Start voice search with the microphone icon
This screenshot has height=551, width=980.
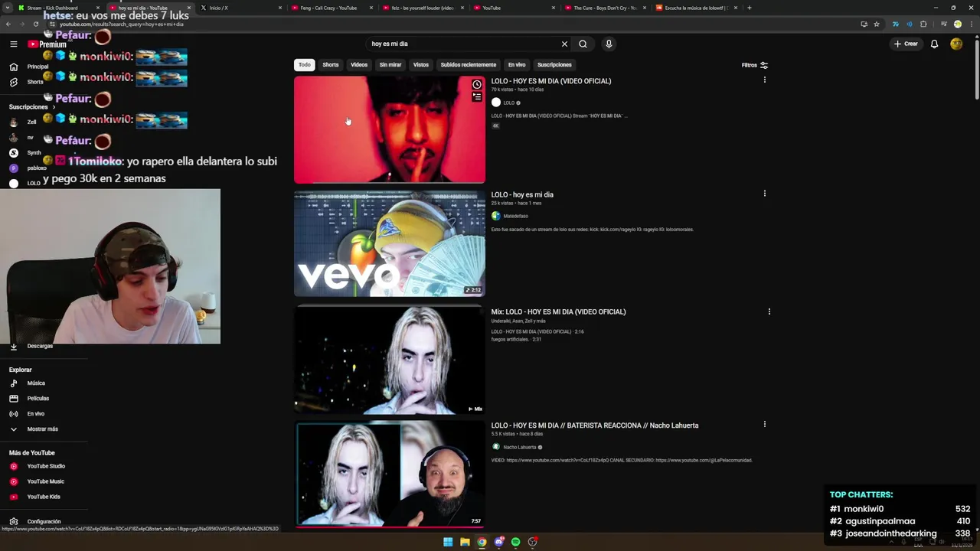click(609, 44)
